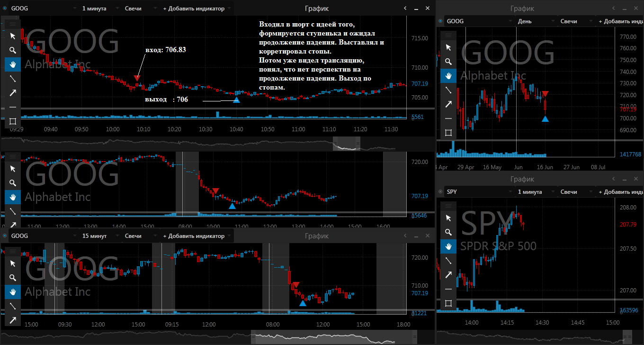Select the rectangle tool in GOOG 1-minute chart
The height and width of the screenshot is (345, 644).
pos(13,121)
